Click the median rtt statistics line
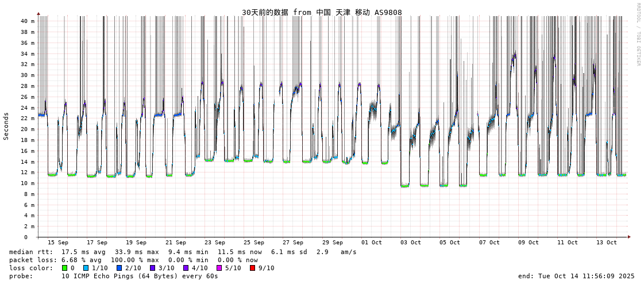 pyautogui.click(x=183, y=252)
